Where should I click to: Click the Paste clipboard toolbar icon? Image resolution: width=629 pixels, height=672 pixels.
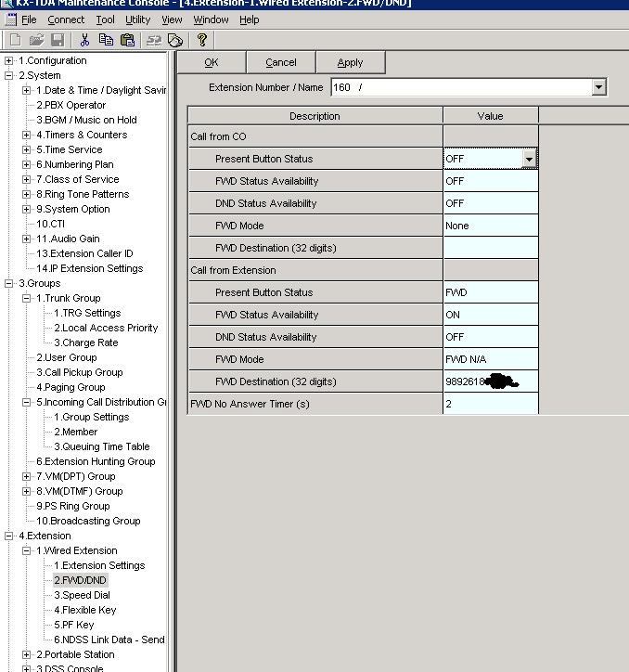point(127,40)
